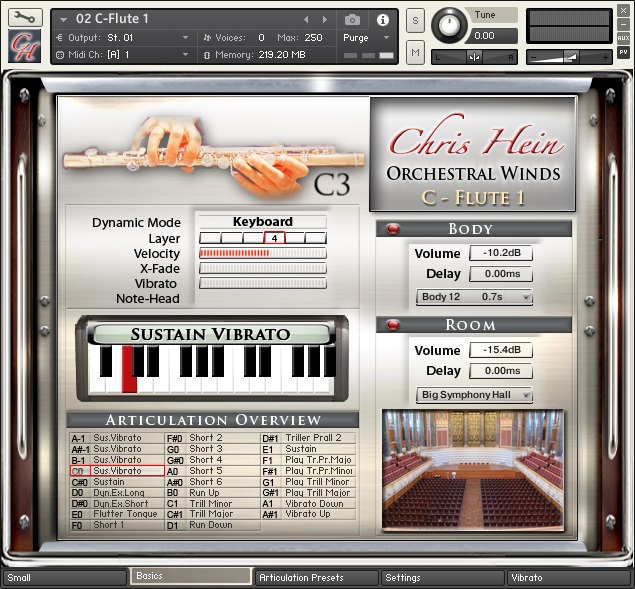Switch to the Basics tab
The image size is (635, 589).
coord(191,576)
